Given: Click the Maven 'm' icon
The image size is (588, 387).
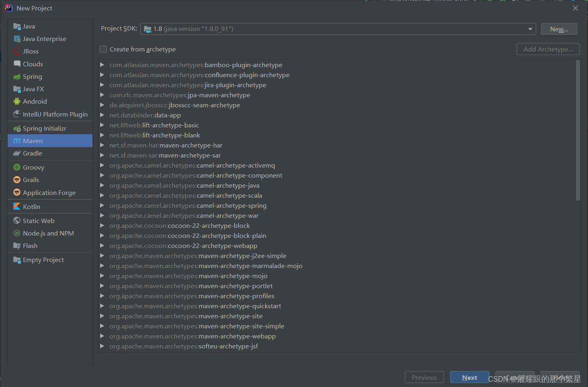Looking at the screenshot, I should [x=17, y=141].
